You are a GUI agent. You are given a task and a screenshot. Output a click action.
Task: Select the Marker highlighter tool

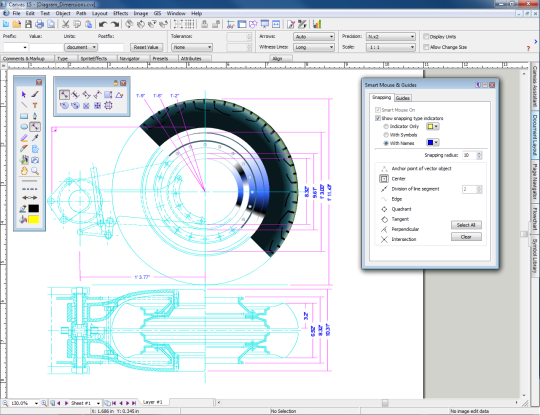click(x=24, y=138)
